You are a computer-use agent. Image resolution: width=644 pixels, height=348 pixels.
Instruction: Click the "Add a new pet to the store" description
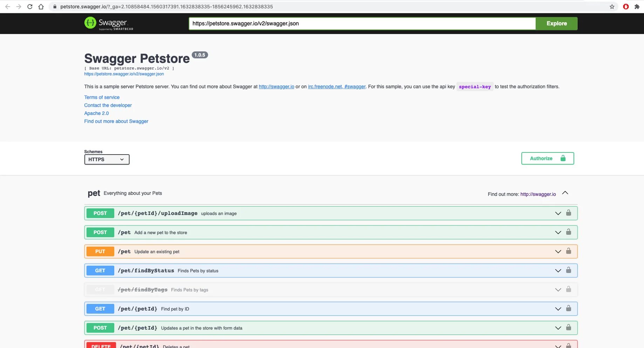(x=161, y=233)
